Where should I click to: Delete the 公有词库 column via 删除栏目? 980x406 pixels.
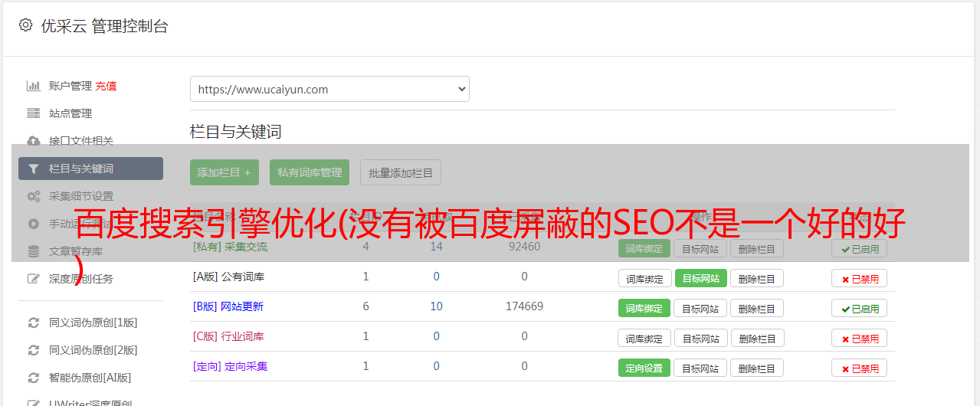click(x=757, y=278)
